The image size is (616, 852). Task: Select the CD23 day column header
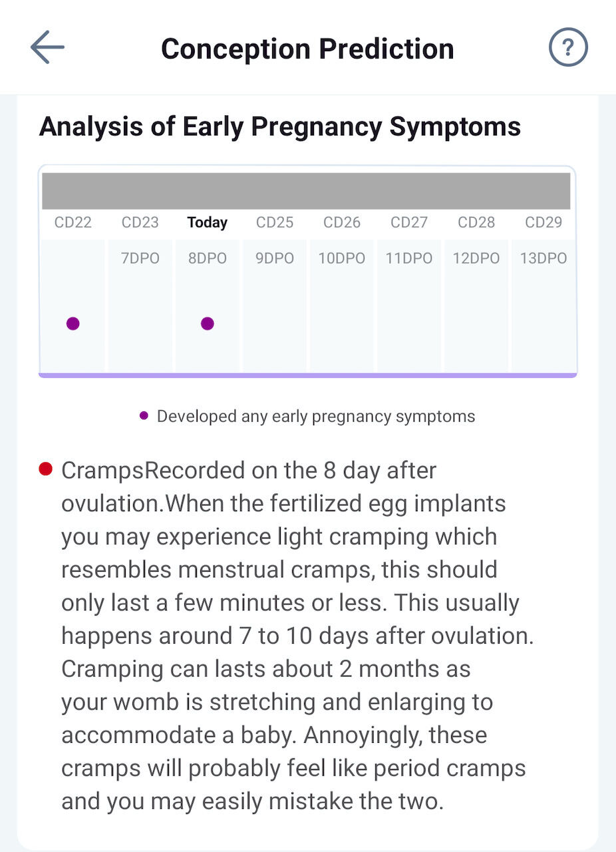[140, 222]
